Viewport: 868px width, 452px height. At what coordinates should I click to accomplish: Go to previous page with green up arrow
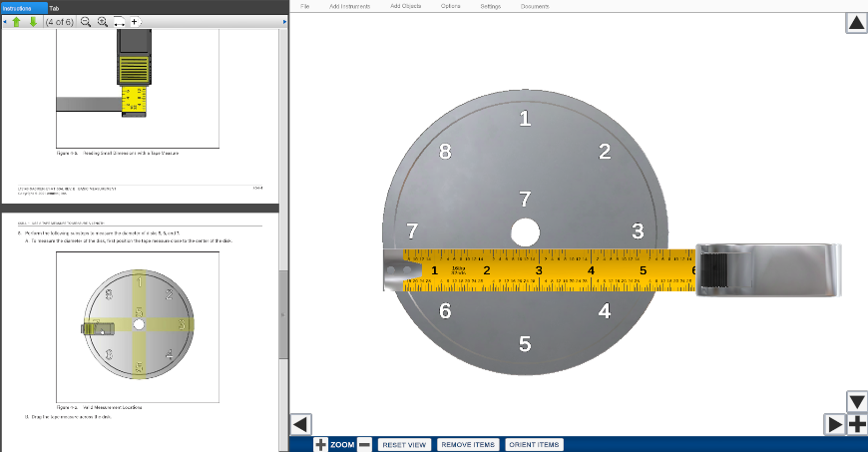[x=16, y=22]
